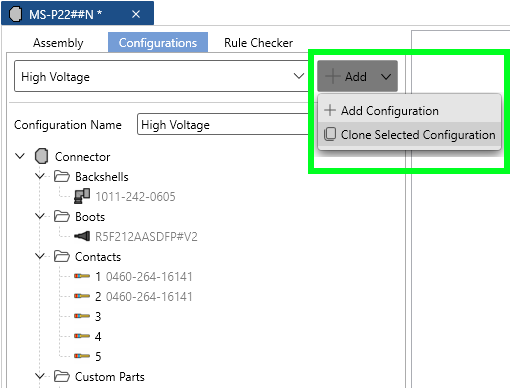Select the Configurations tab
The width and height of the screenshot is (510, 388).
[158, 42]
